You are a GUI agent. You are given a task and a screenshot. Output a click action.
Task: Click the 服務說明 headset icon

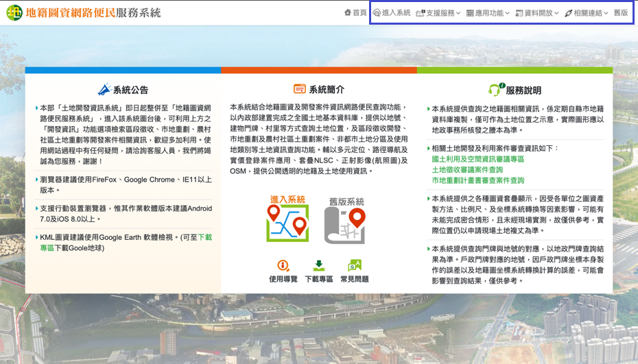pyautogui.click(x=496, y=90)
